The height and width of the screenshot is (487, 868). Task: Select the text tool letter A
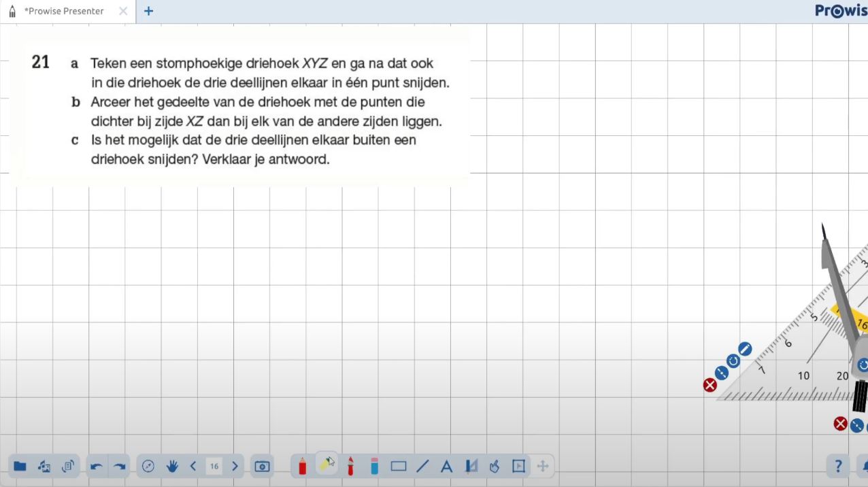click(x=446, y=466)
